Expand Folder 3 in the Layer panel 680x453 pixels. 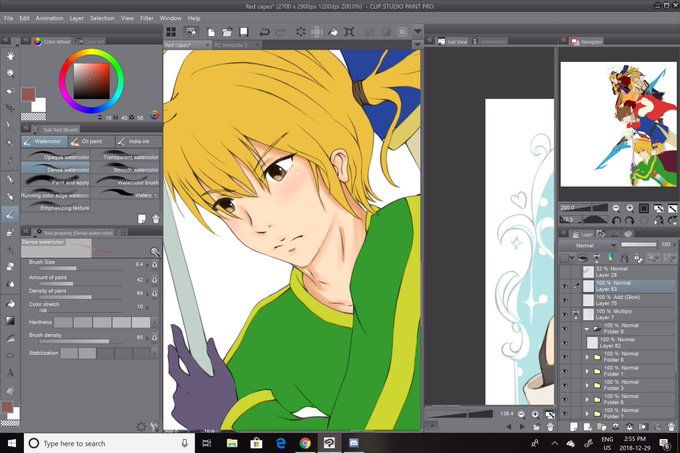pos(587,385)
